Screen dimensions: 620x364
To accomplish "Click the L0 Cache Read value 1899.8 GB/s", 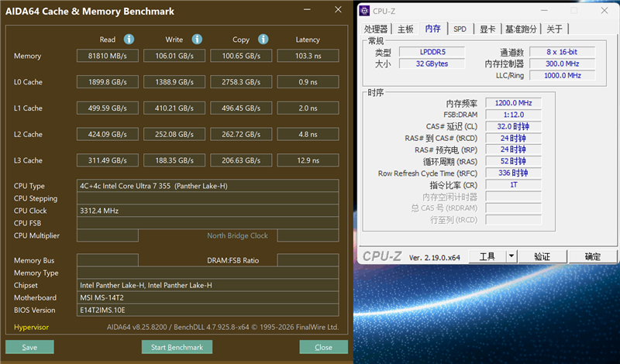I will pos(108,82).
